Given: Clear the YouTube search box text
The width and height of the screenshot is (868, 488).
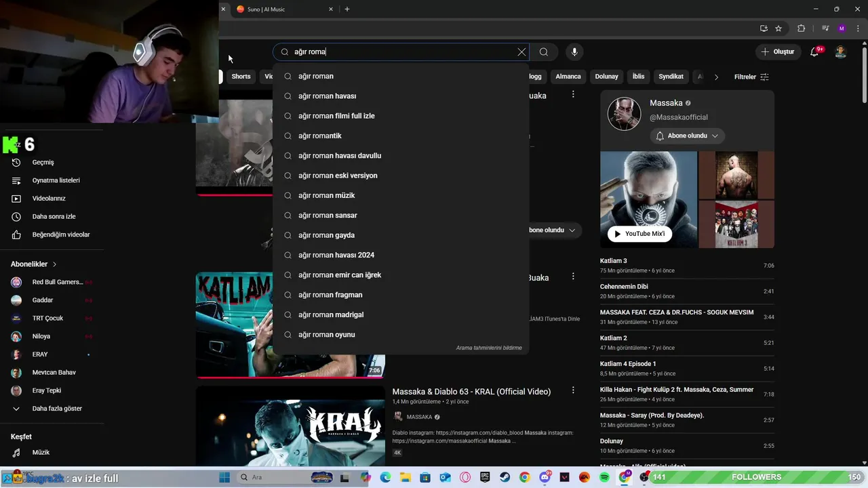Looking at the screenshot, I should tap(521, 52).
